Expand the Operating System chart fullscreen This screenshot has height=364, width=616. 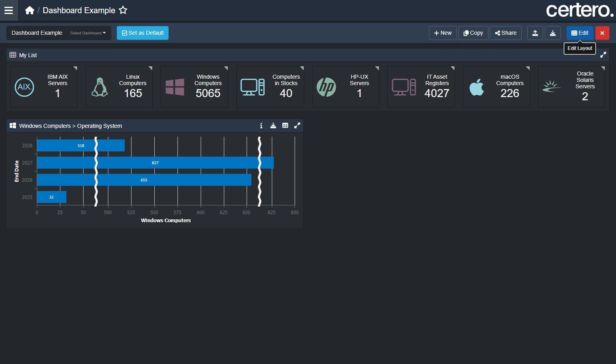297,126
